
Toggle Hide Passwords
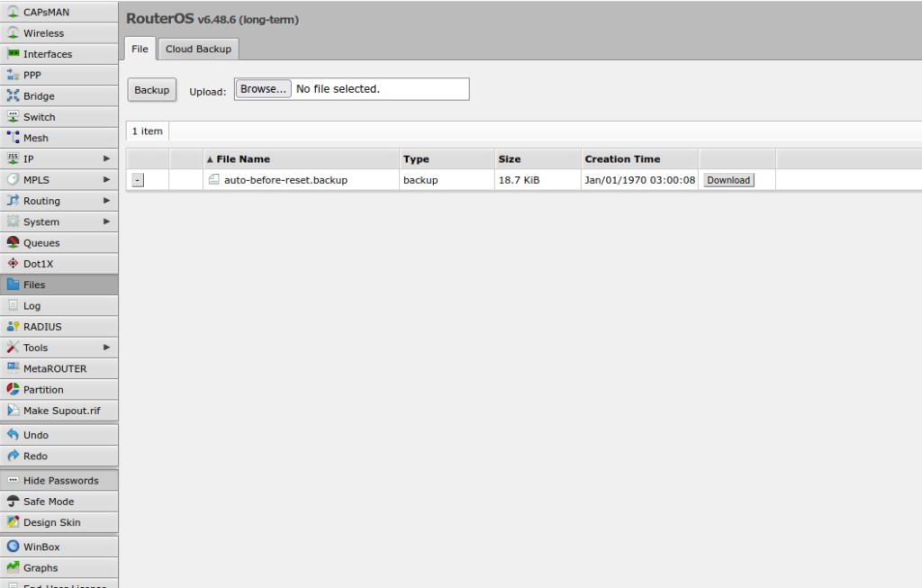pyautogui.click(x=59, y=481)
